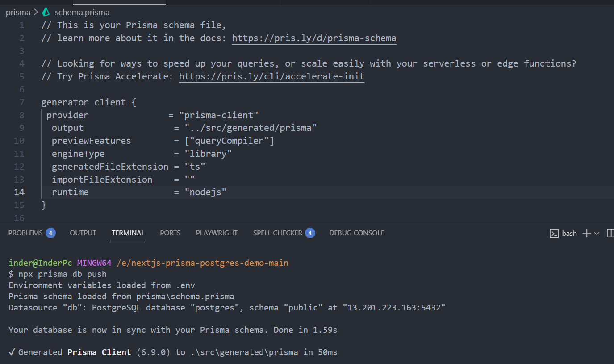Click the "13.201.223.163:5432" address text
The width and height of the screenshot is (614, 364).
[x=394, y=307]
